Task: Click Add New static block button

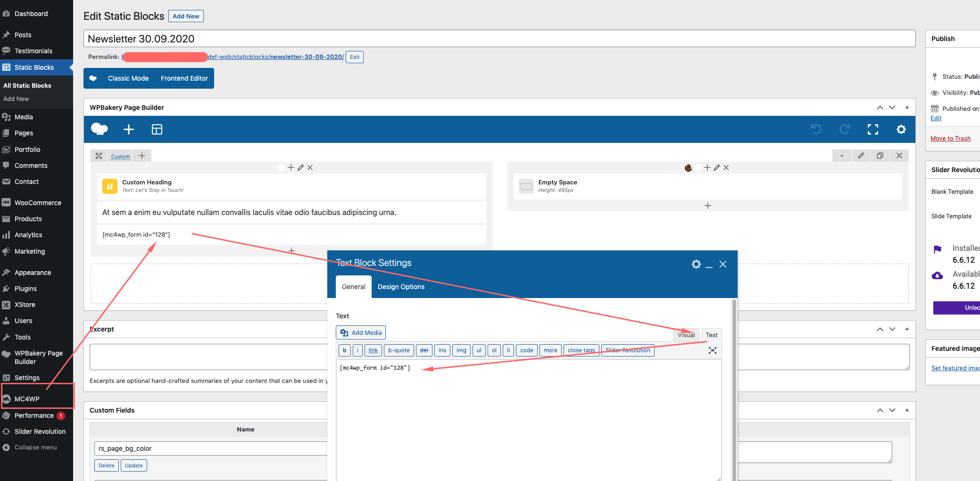Action: point(186,16)
